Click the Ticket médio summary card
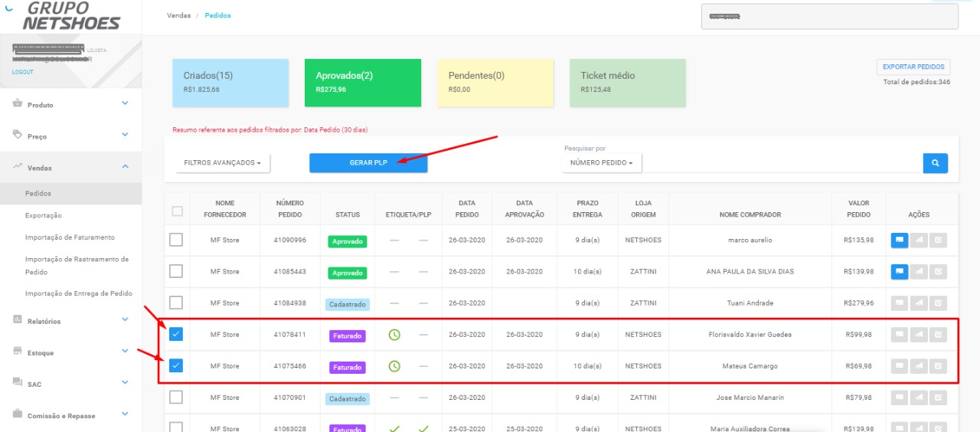 click(628, 83)
